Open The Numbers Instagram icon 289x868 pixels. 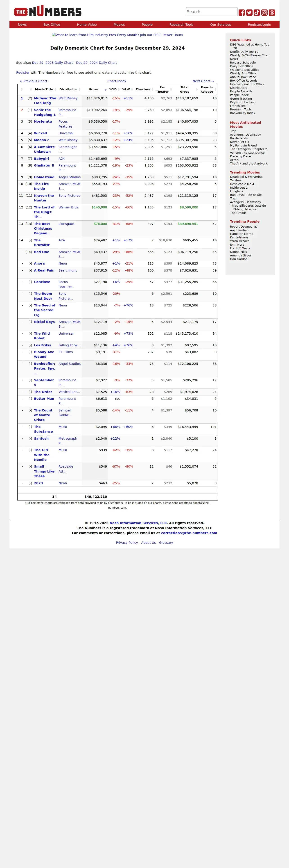(x=264, y=13)
